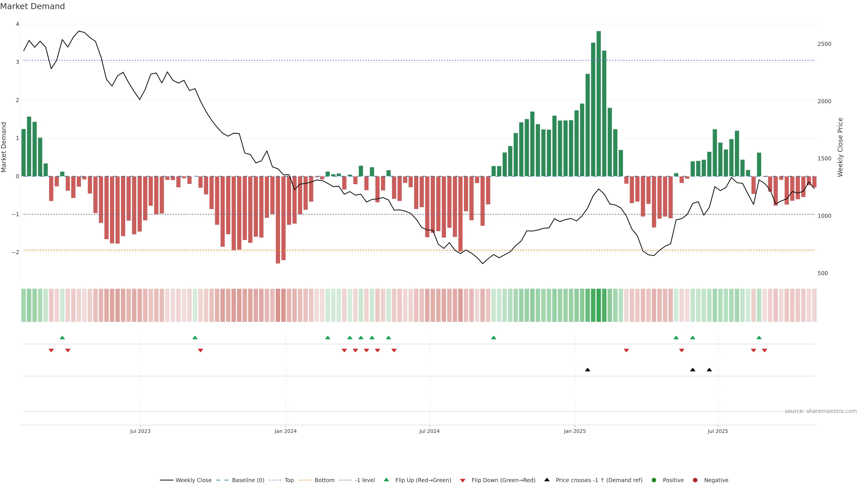This screenshot has width=868, height=488.
Task: Click the red Flip Down legend triangle
Action: (x=463, y=481)
